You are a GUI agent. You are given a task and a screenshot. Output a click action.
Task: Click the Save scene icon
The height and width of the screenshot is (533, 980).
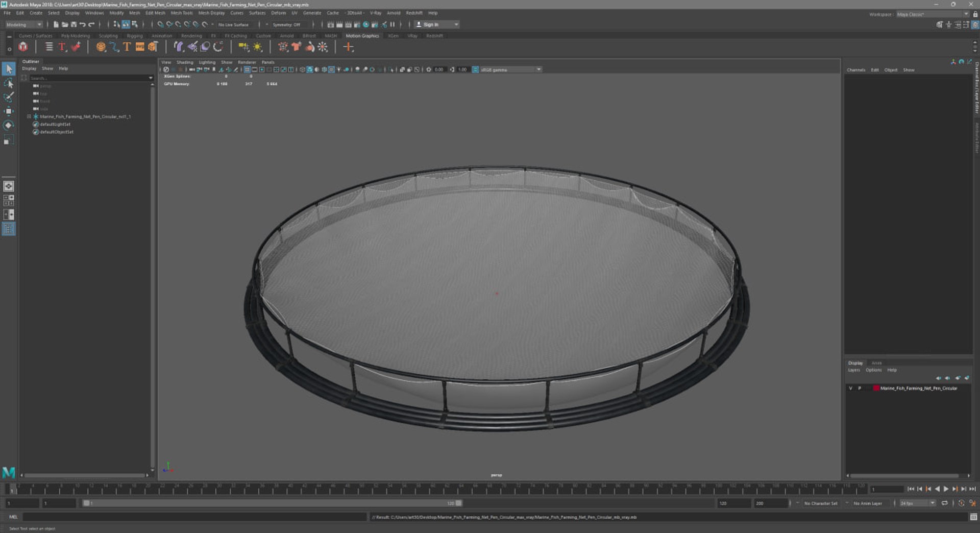click(74, 25)
